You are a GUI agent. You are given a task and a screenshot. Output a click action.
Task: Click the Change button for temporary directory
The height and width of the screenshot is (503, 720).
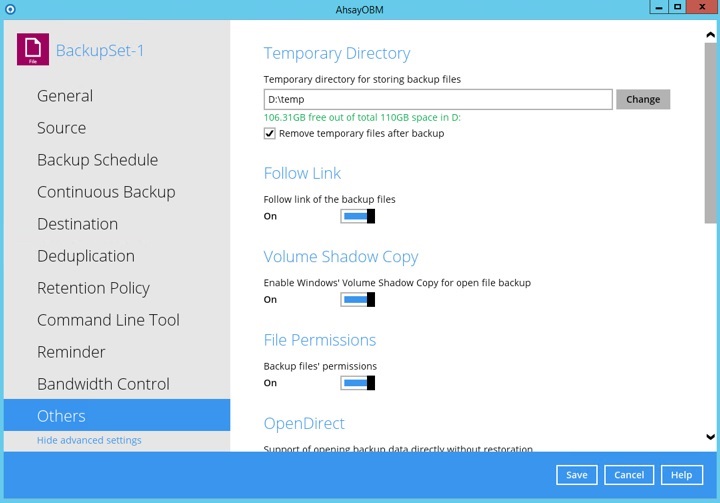[642, 99]
